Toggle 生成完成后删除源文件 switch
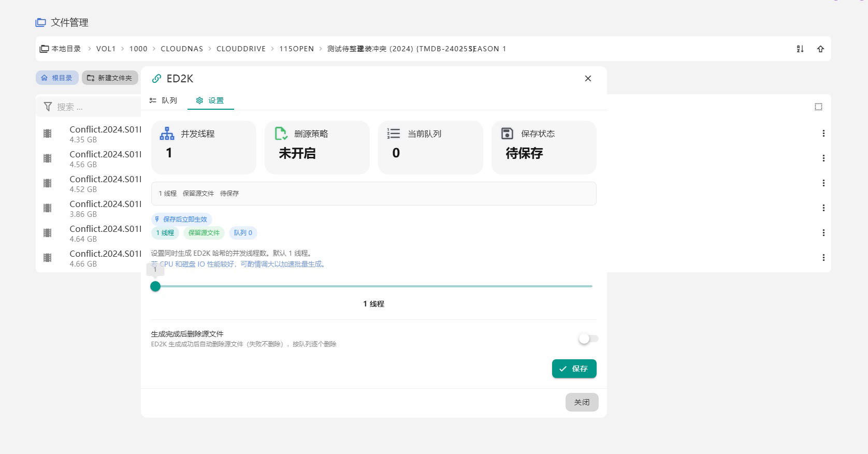The image size is (868, 454). tap(588, 339)
